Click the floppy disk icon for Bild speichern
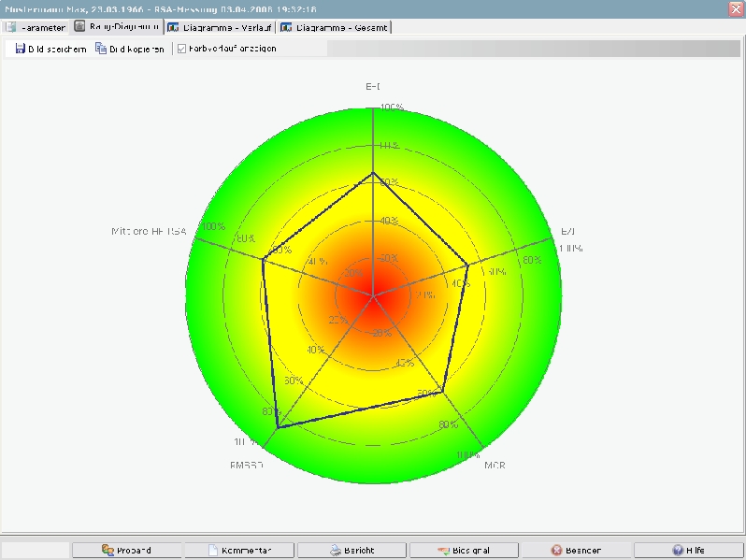746x560 pixels. (20, 49)
